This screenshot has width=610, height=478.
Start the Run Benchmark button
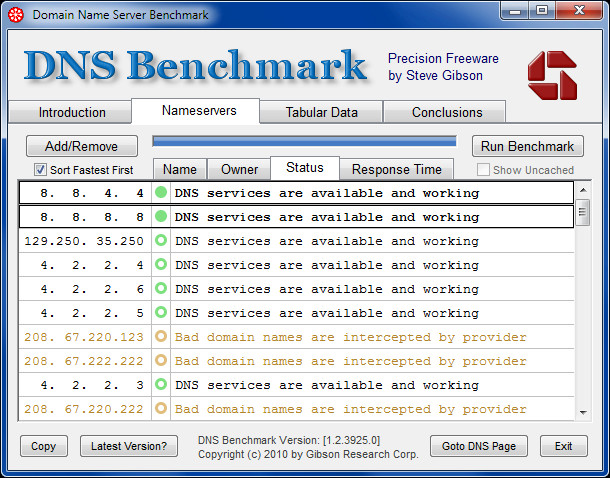[x=527, y=146]
